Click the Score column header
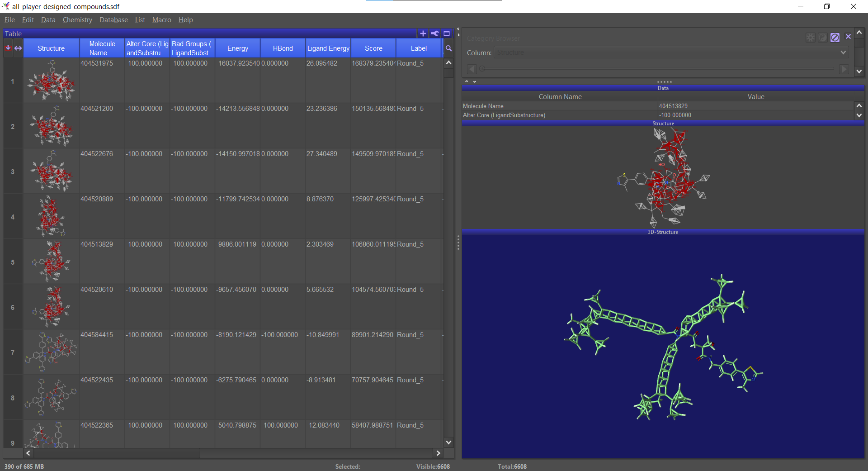The image size is (868, 471). coord(373,48)
